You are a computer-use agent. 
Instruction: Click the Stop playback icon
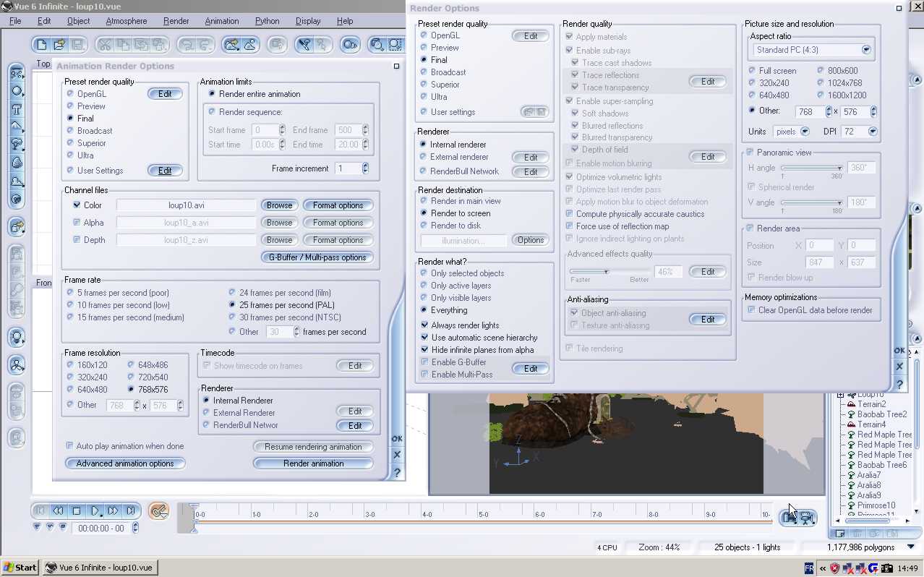(77, 511)
